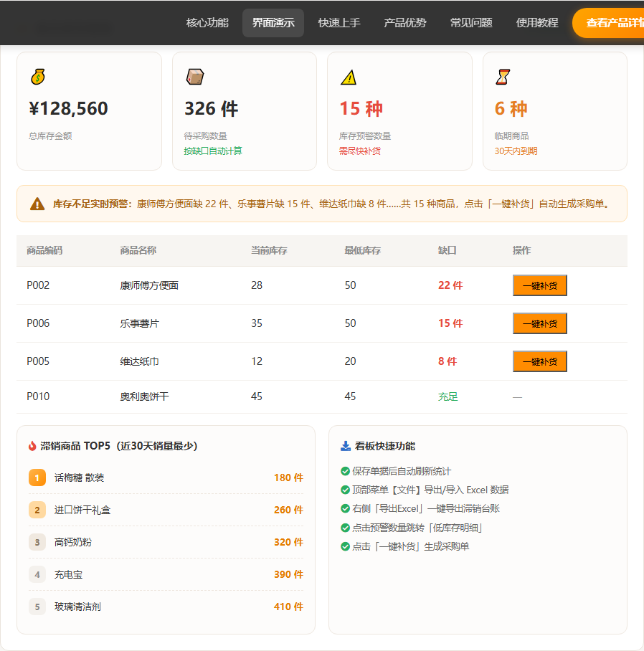Click rank badge 1 for 话梅糖 散装
This screenshot has height=651, width=644.
(x=37, y=477)
